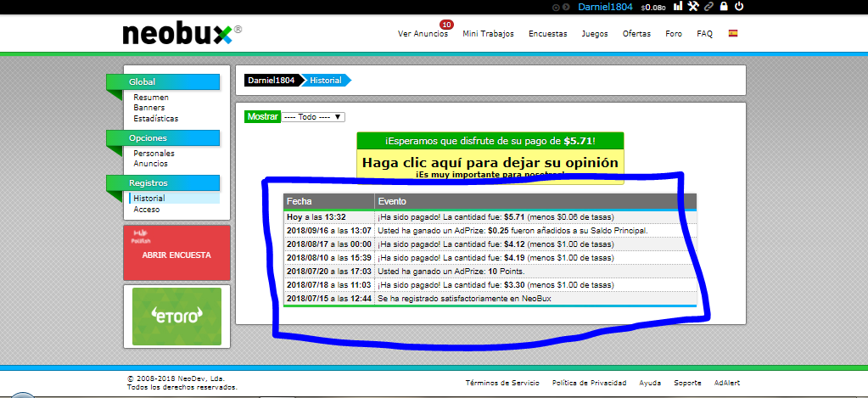Click the Opciones section header
The height and width of the screenshot is (398, 868).
tap(163, 138)
